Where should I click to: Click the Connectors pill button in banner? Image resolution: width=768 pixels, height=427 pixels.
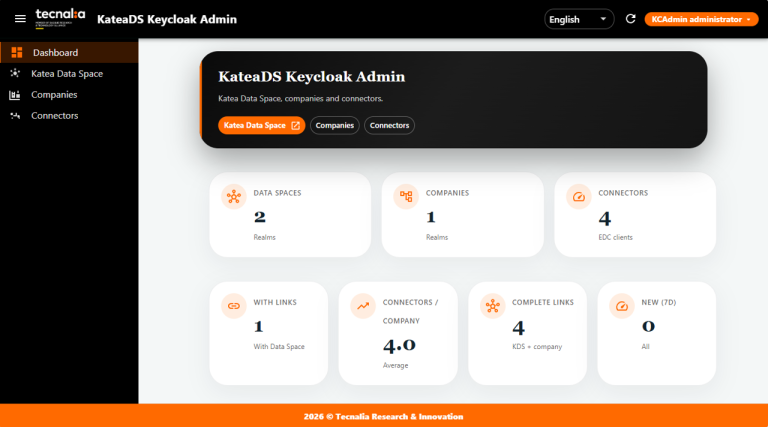[x=389, y=125]
